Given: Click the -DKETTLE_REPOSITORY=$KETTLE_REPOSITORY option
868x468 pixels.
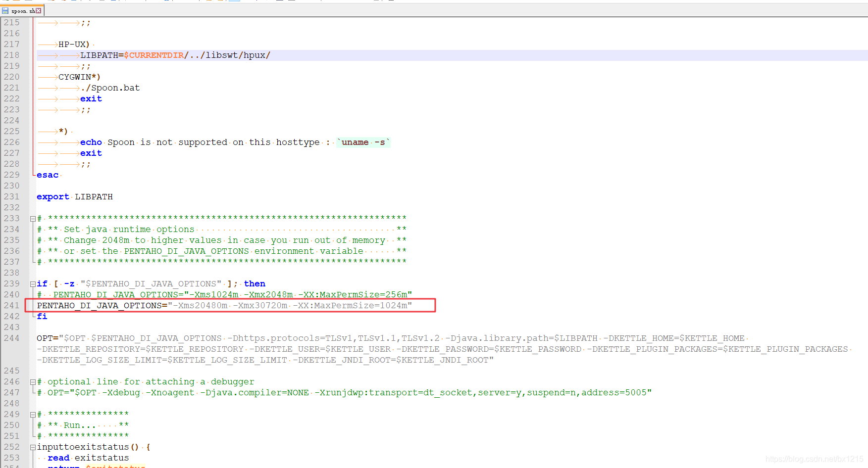Looking at the screenshot, I should point(140,349).
